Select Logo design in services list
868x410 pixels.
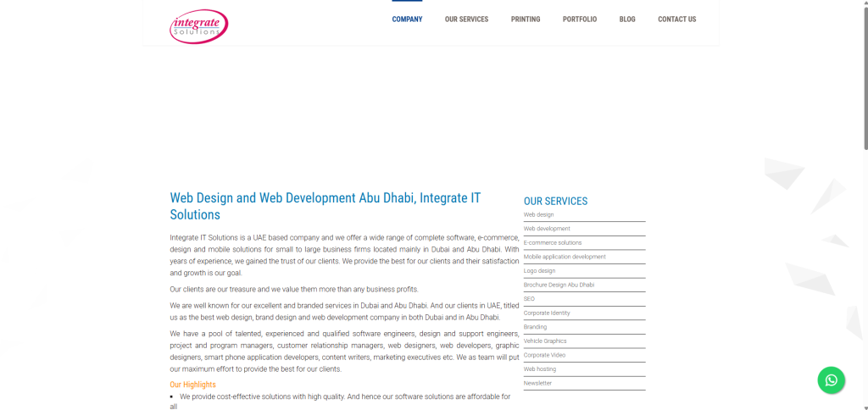click(539, 270)
